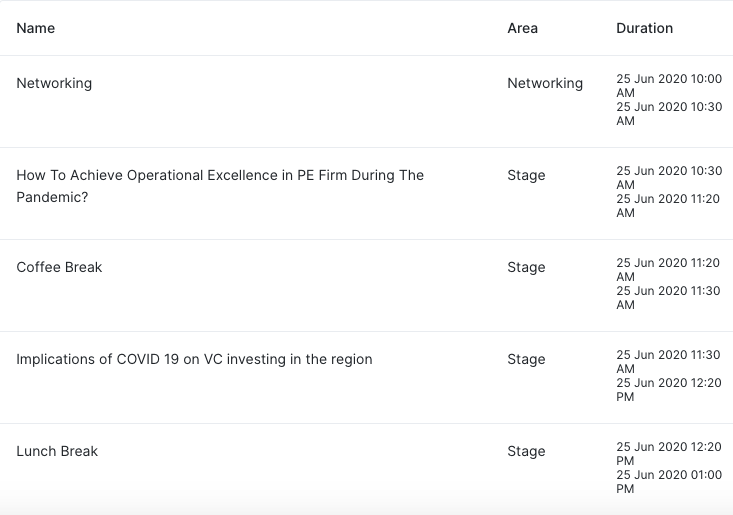Image resolution: width=733 pixels, height=515 pixels.
Task: Click Stage area for COVID 19 session
Action: click(526, 359)
